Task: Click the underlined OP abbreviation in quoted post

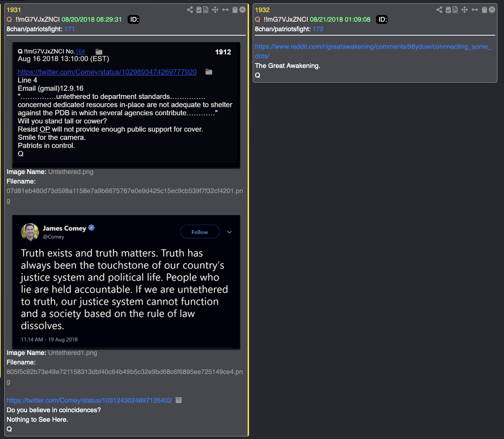Action: [45, 129]
